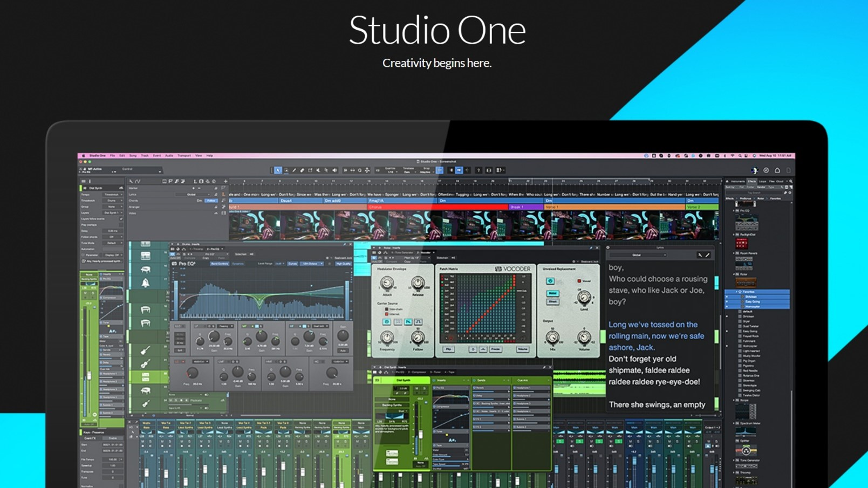Toggle Play overlaps checkbox in inspector
Image resolution: width=868 pixels, height=488 pixels.
coord(121,225)
